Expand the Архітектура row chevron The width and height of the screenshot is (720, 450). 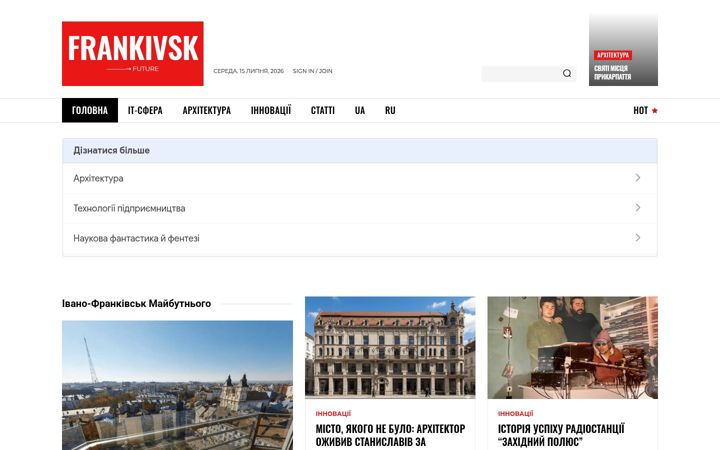[638, 178]
